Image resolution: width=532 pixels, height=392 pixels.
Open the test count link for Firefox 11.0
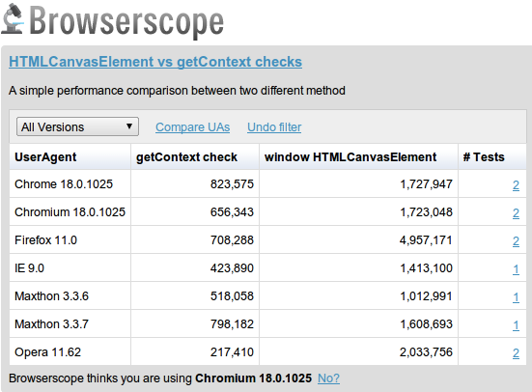pyautogui.click(x=516, y=241)
